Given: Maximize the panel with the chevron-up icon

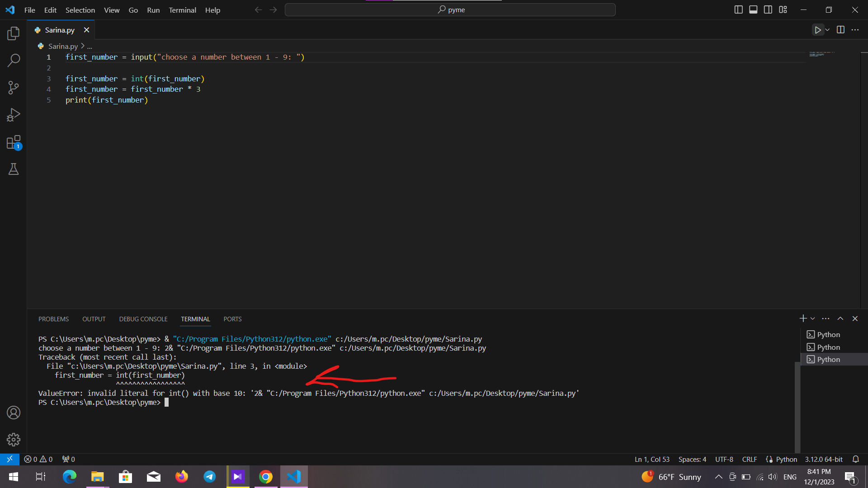Looking at the screenshot, I should [840, 319].
